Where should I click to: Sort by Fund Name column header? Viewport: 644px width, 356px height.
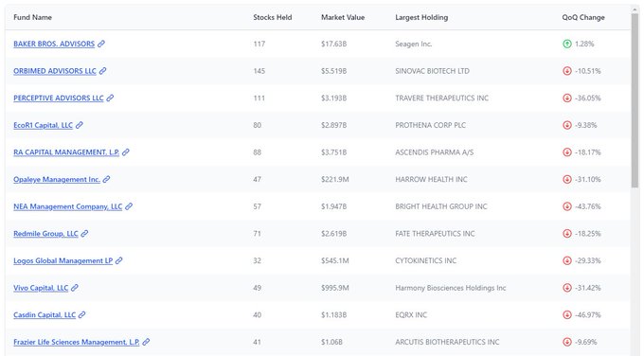pos(32,17)
